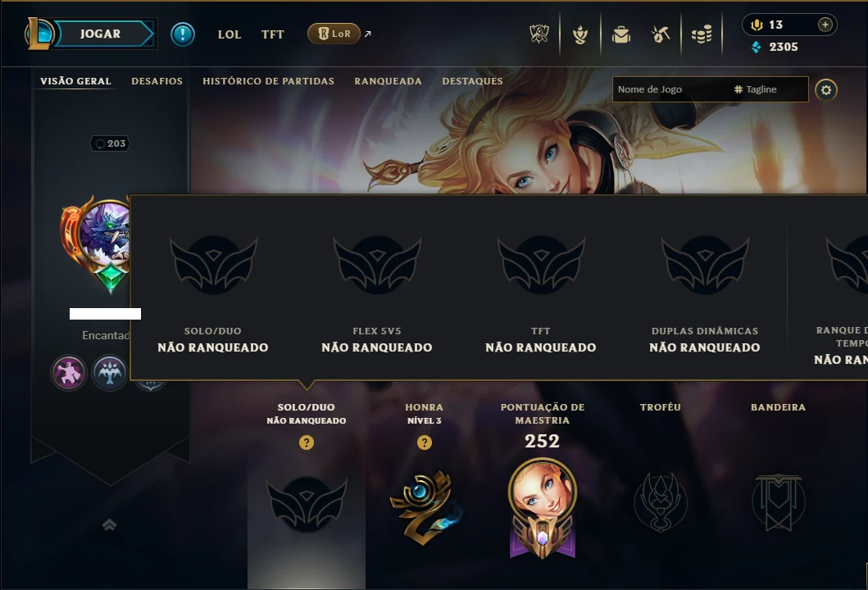This screenshot has height=590, width=868.
Task: Click the Honra question mark help icon
Action: pyautogui.click(x=424, y=442)
